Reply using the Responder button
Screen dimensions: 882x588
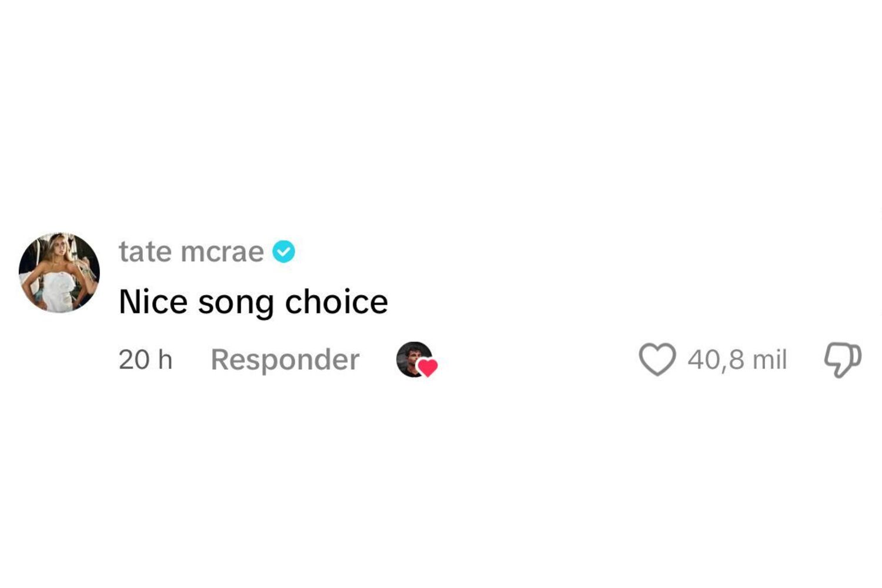[285, 359]
